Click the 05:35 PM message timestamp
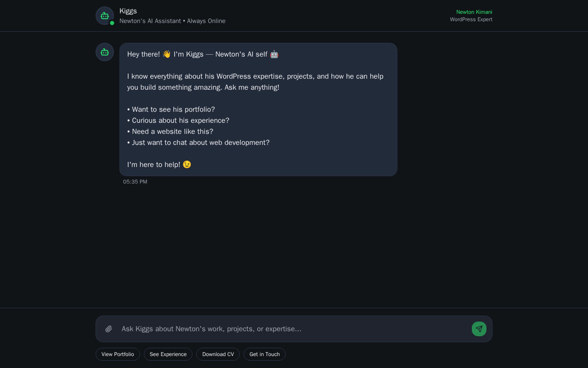The image size is (588, 368). pos(135,182)
